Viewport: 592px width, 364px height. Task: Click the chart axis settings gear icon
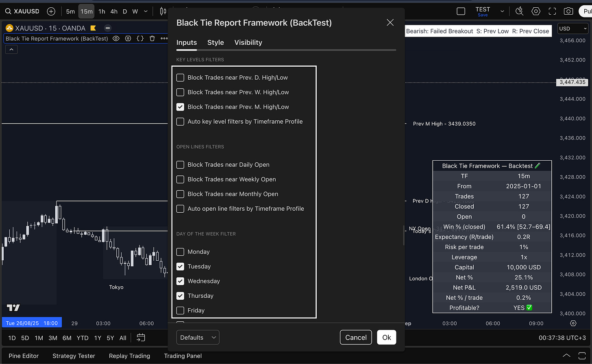(573, 323)
